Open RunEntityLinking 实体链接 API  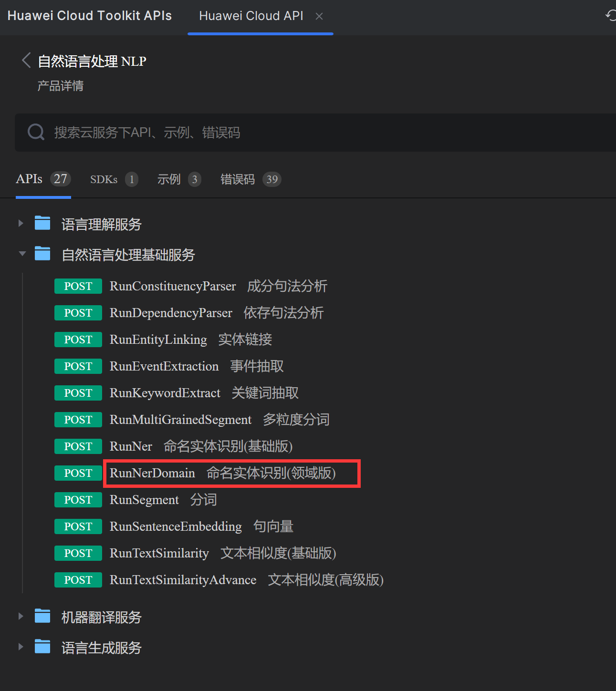[x=191, y=340]
